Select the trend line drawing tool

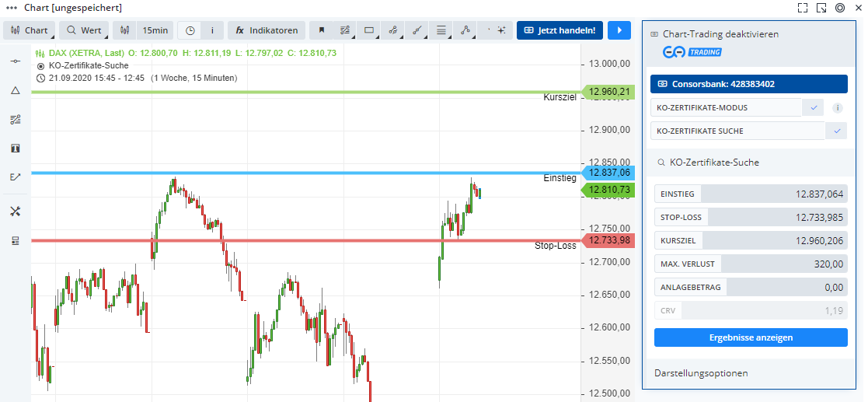tap(417, 30)
